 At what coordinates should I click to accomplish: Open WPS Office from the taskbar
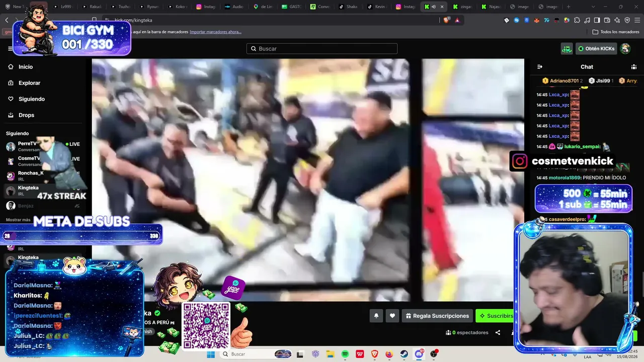tap(360, 354)
